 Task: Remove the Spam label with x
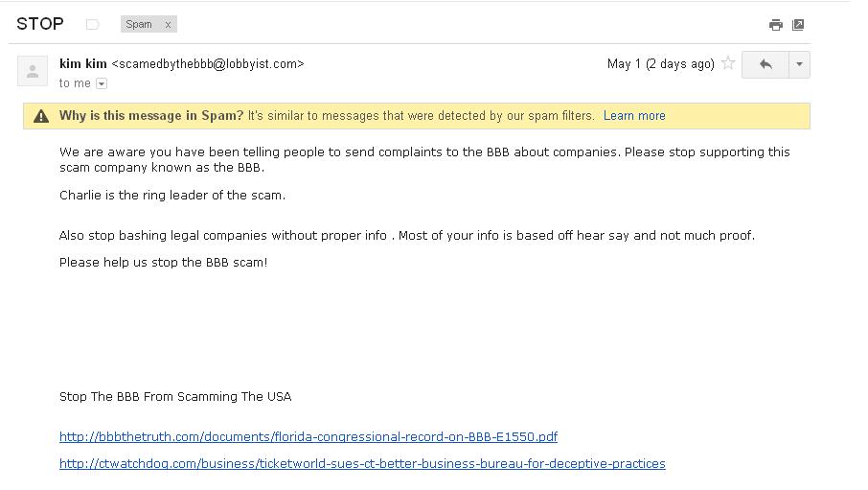[168, 25]
